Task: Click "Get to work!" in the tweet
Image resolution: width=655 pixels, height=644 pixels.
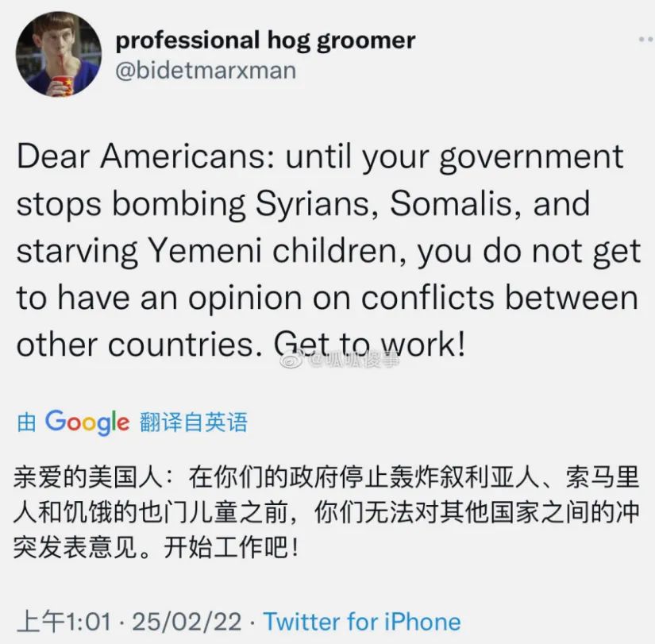Action: click(368, 345)
